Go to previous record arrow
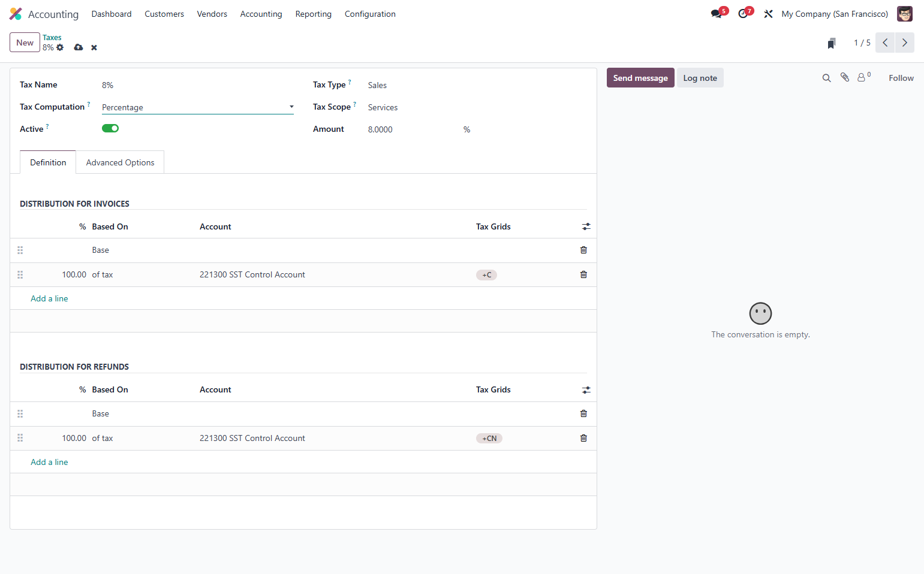The height and width of the screenshot is (574, 924). 885,43
